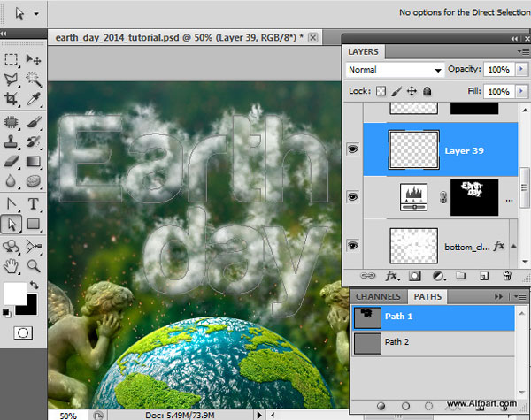531x420 pixels.
Task: Select the 3D Rotate tool
Action: [12, 247]
